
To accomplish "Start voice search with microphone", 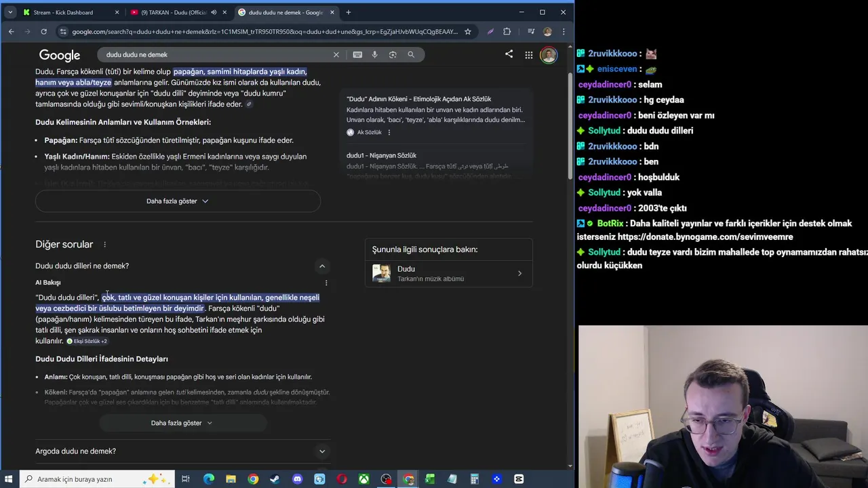I will (x=374, y=54).
